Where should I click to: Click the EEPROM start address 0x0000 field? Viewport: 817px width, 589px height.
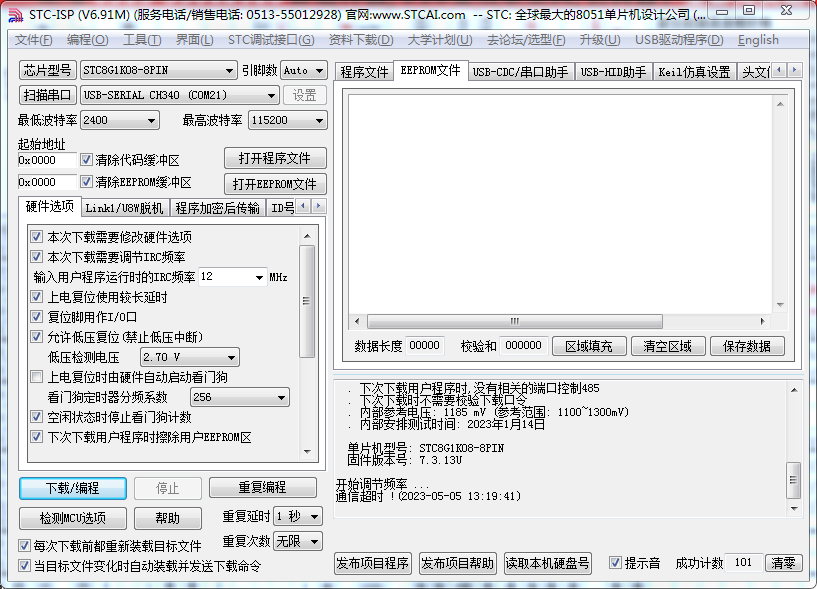(46, 182)
